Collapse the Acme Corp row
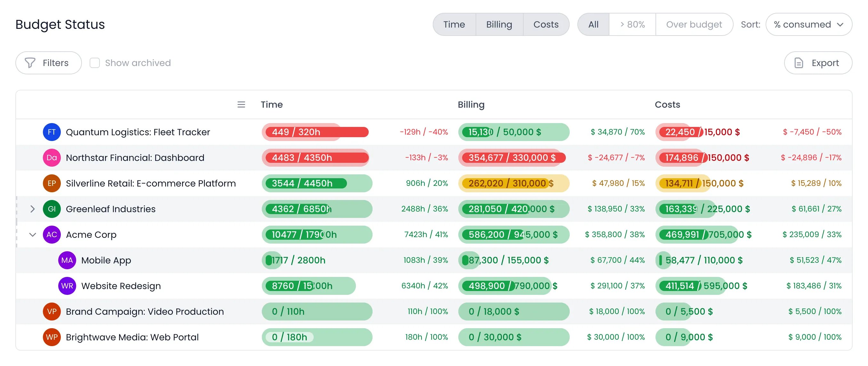The width and height of the screenshot is (868, 366). tap(32, 235)
